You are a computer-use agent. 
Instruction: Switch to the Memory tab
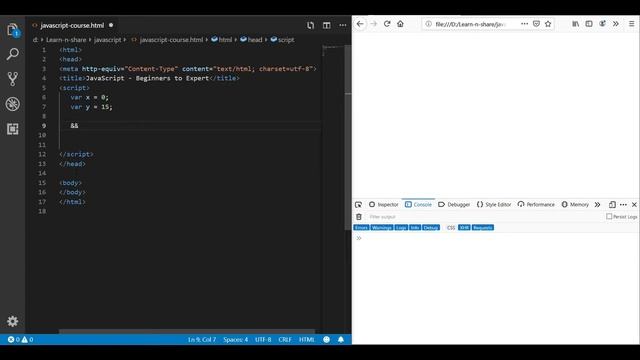click(x=575, y=204)
